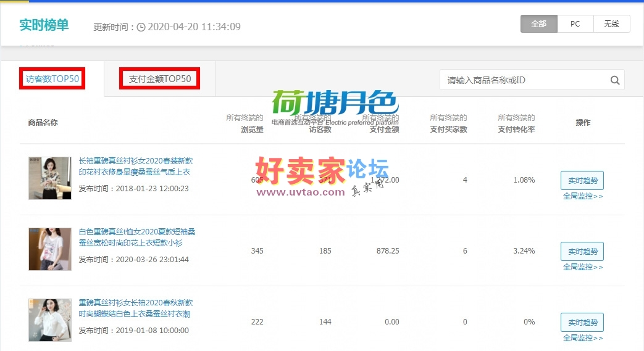
Task: Open product link 白色重磅真丝t恤女2020夏款
Action: [137, 237]
